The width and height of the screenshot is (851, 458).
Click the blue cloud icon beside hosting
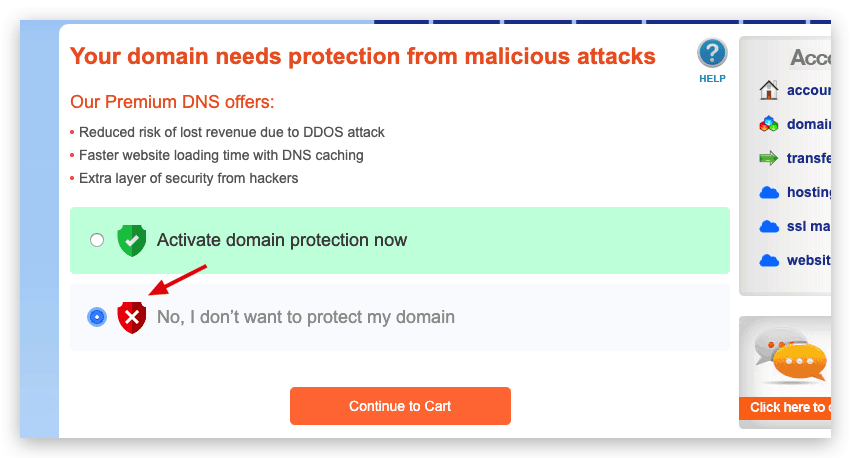[768, 192]
